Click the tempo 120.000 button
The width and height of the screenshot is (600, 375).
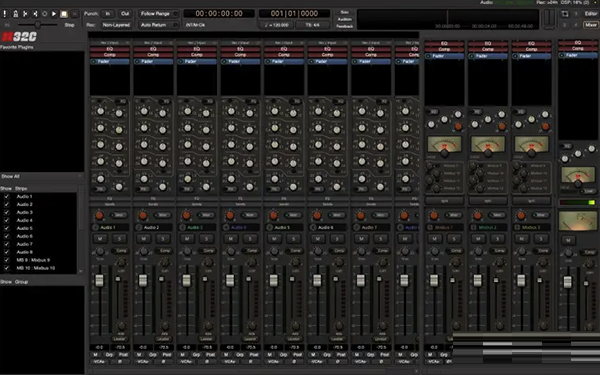click(276, 25)
